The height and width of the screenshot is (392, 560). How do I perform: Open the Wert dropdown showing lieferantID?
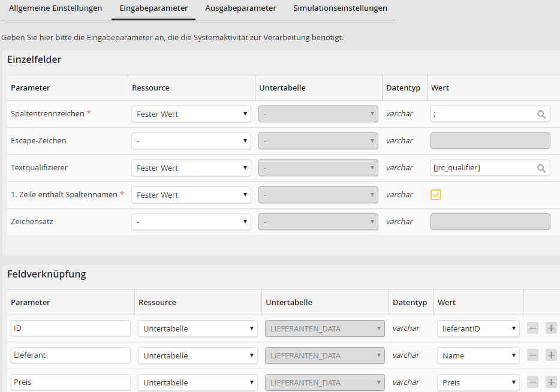pos(478,328)
